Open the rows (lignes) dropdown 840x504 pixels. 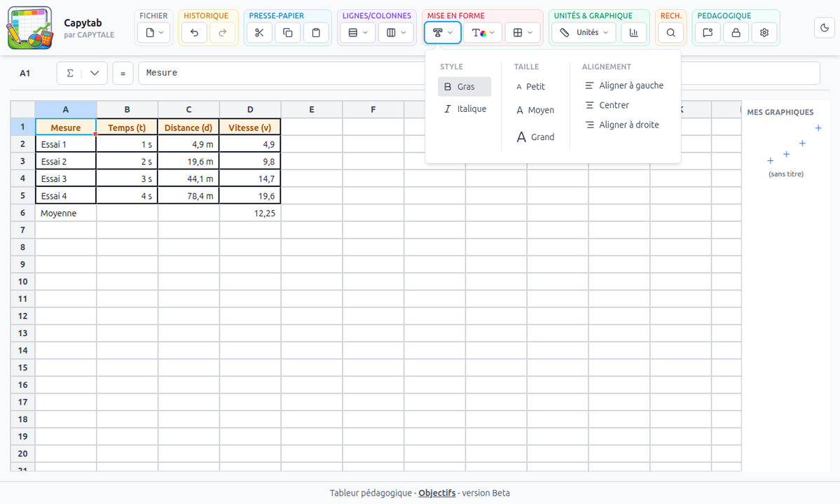pos(358,33)
